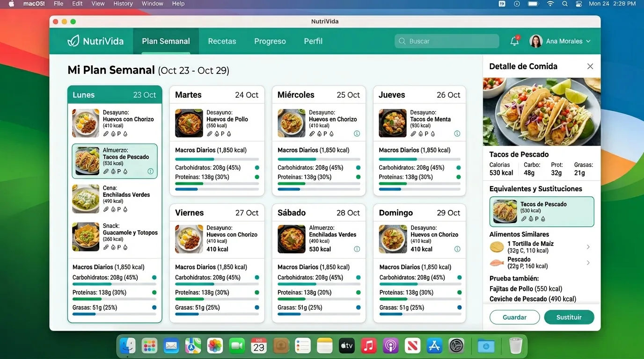This screenshot has width=644, height=359.
Task: Click the fish icon beside Pescado
Action: [497, 263]
